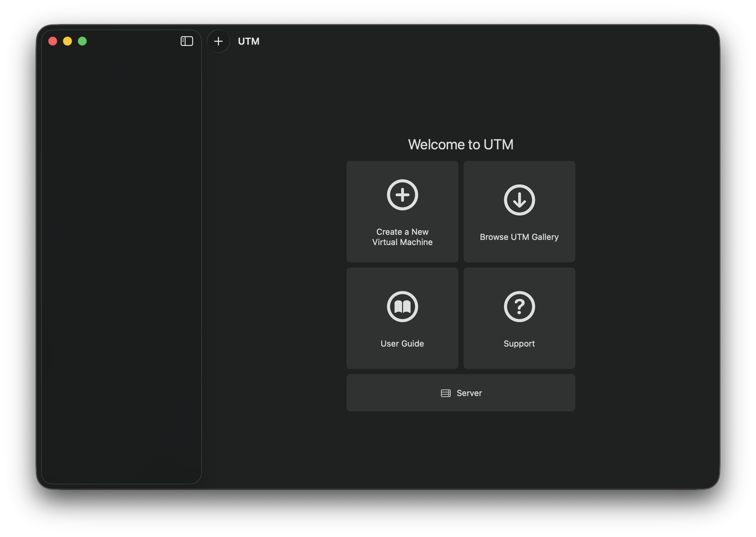
Task: Open the Create a New Virtual Machine card
Action: pos(402,212)
